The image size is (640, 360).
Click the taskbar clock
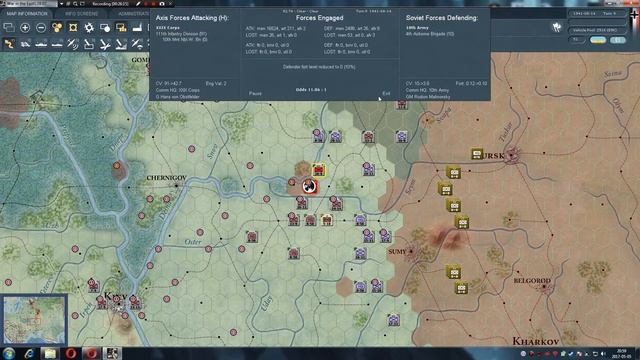click(622, 353)
